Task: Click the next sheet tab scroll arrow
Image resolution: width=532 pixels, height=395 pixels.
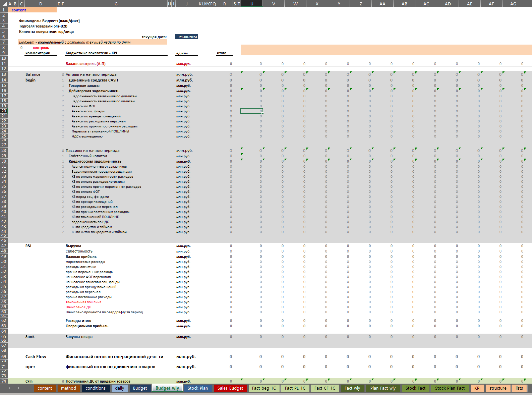Action: (18, 388)
